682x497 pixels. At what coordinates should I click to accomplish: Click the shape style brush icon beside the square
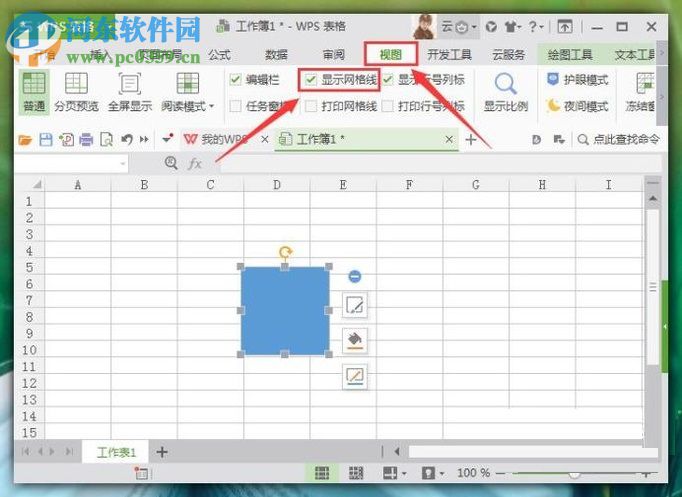[x=355, y=305]
